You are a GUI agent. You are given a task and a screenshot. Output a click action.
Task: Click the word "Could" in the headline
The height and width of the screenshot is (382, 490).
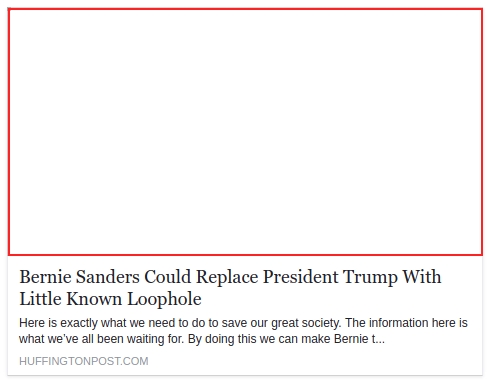point(168,277)
